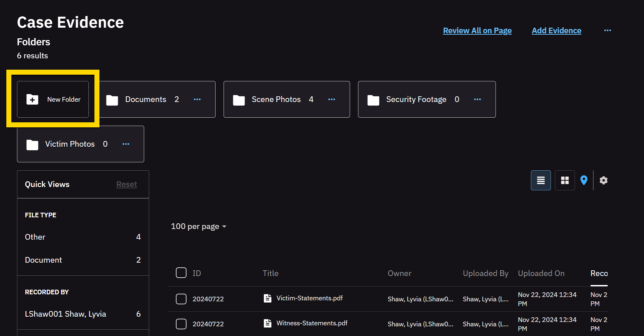644x336 pixels.
Task: Toggle the select-all checkbox in table header
Action: click(181, 273)
